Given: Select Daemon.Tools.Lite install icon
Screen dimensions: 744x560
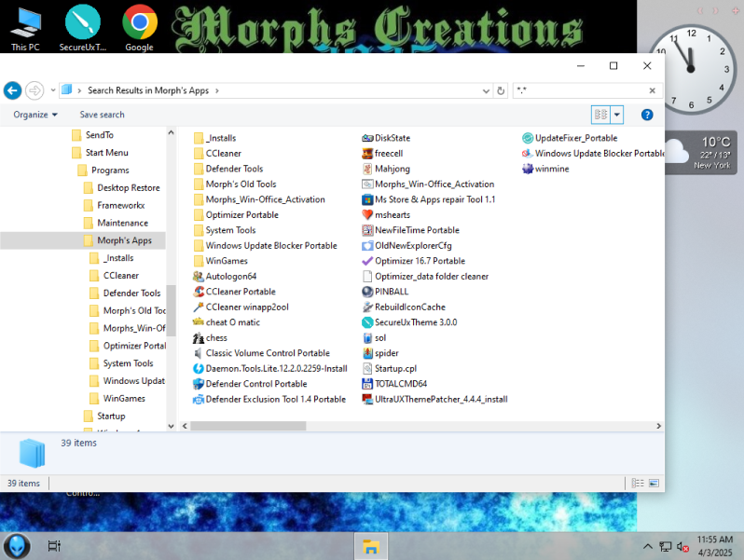Looking at the screenshot, I should (199, 368).
